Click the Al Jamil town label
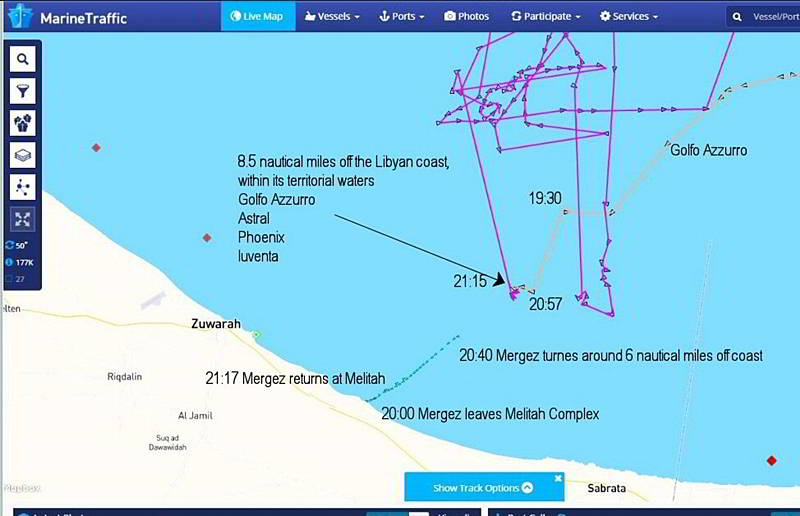Viewport: 800px width, 516px height. point(195,415)
